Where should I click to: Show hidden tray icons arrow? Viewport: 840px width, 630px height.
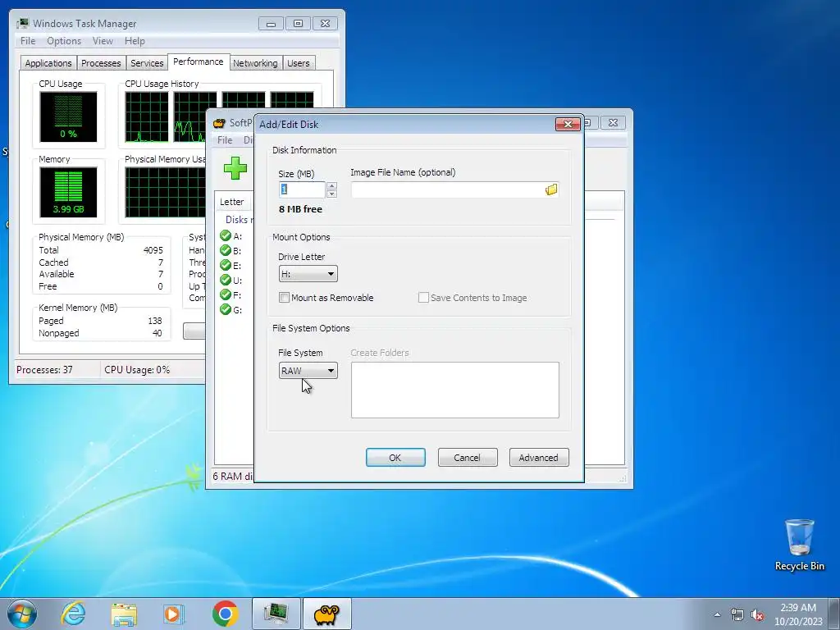pos(717,614)
